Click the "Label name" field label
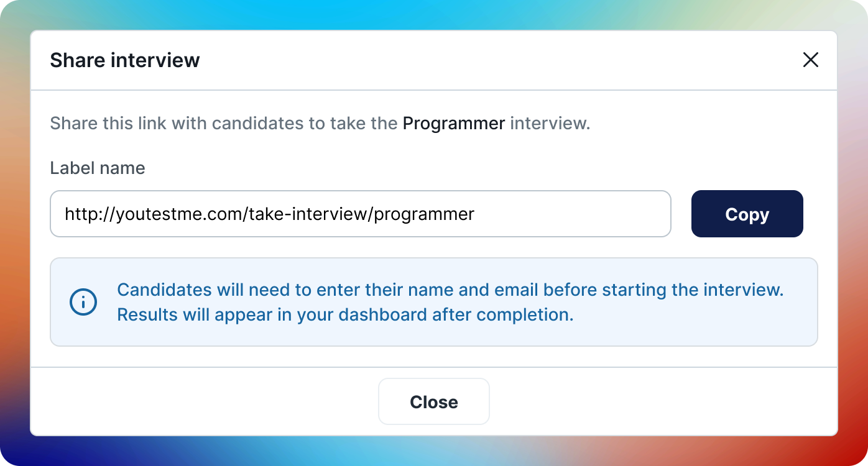This screenshot has height=466, width=868. click(98, 168)
